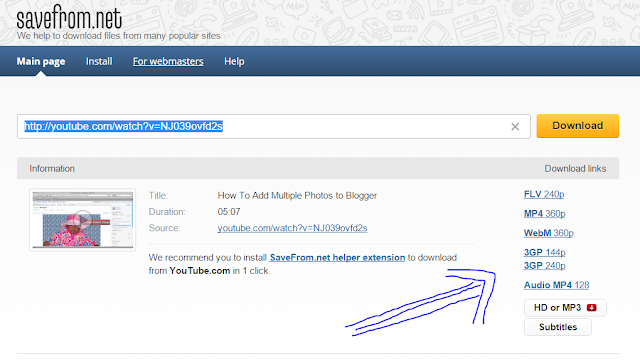Download the 3GP 144p version
This screenshot has width=640, height=361.
(x=544, y=252)
